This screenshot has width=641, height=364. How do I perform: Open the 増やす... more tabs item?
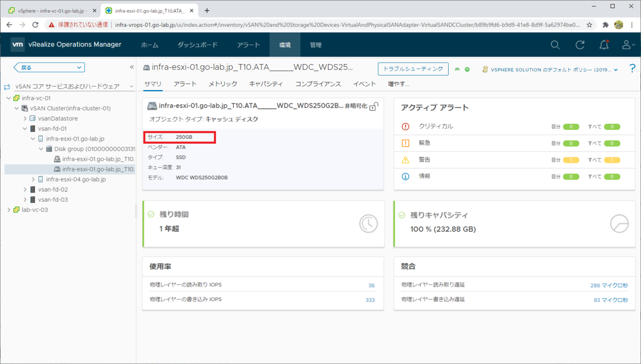click(x=398, y=84)
